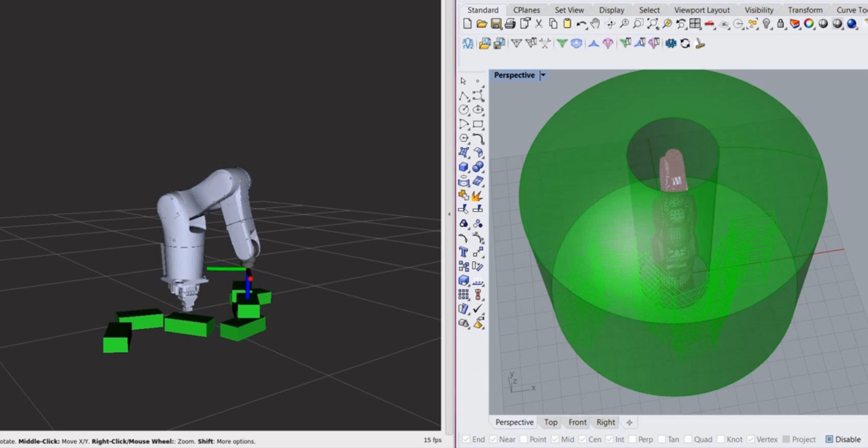868x448 pixels.
Task: Select the Explode tool in sidebar
Action: pos(477,195)
